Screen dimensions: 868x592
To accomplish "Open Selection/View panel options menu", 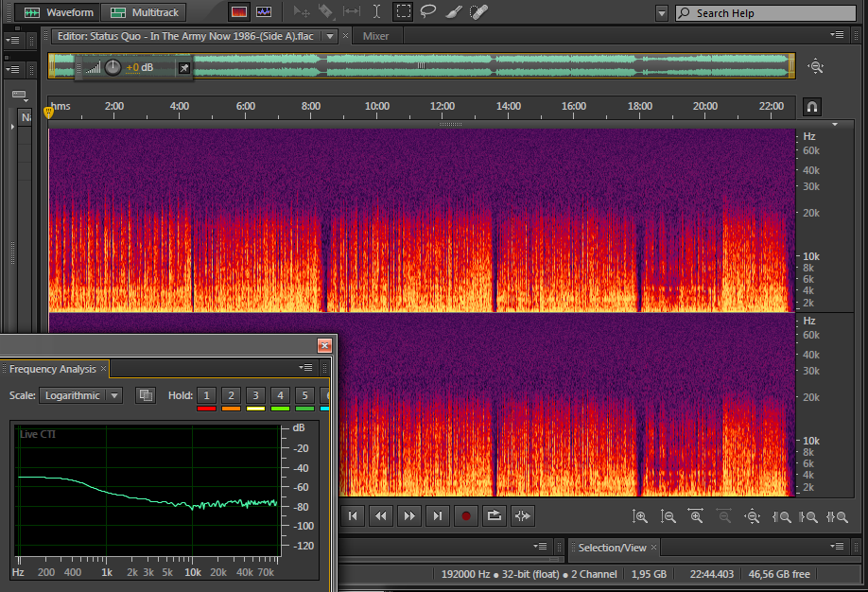I will tap(837, 546).
